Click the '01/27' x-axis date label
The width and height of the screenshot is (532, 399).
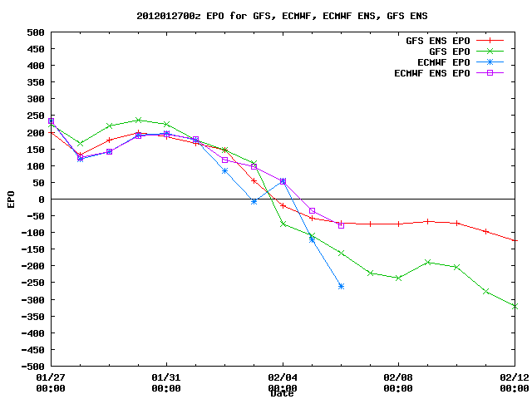(x=51, y=377)
